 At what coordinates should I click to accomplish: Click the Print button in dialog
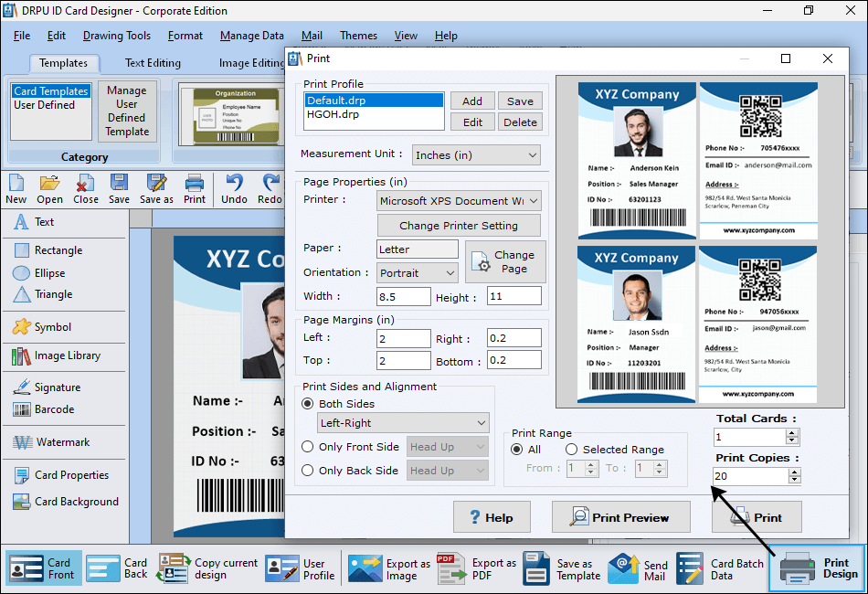pyautogui.click(x=757, y=517)
